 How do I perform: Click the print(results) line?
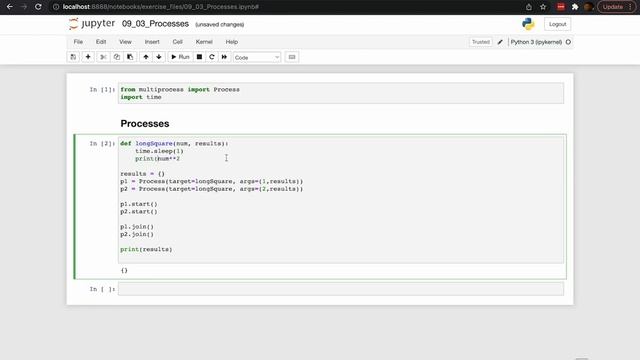click(x=146, y=249)
